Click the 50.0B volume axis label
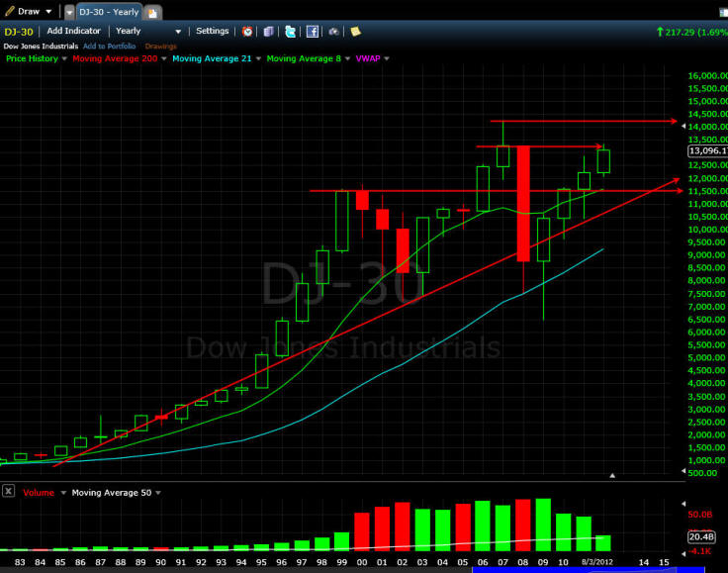 pyautogui.click(x=699, y=514)
